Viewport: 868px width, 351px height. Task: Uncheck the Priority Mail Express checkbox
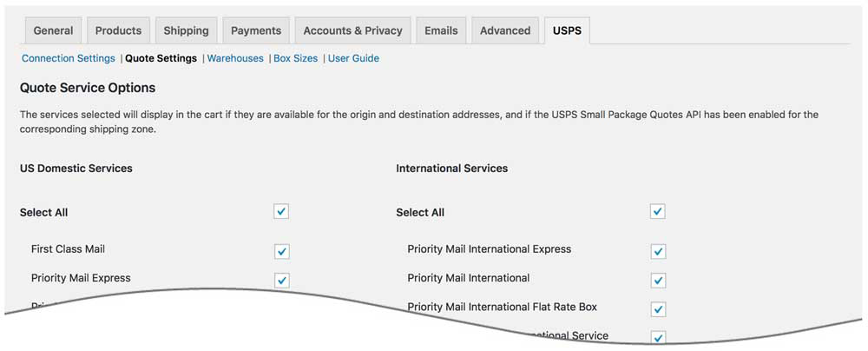[281, 280]
